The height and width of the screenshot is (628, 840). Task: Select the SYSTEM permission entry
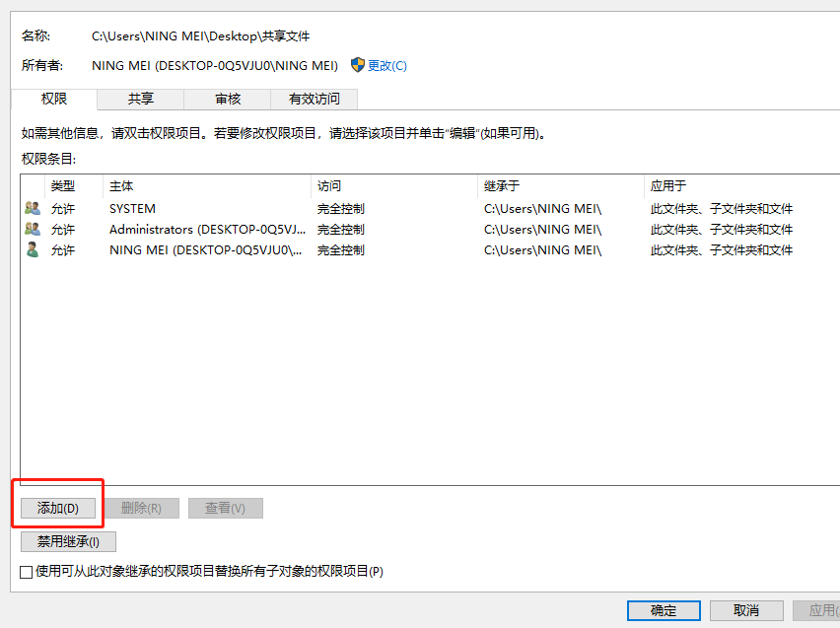[197, 208]
